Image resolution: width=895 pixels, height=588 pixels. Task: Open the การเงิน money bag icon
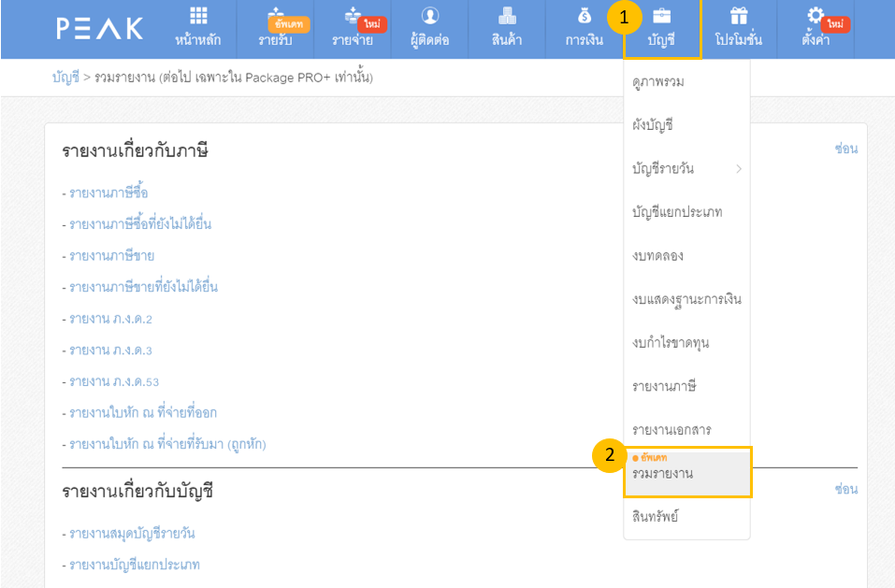584,18
